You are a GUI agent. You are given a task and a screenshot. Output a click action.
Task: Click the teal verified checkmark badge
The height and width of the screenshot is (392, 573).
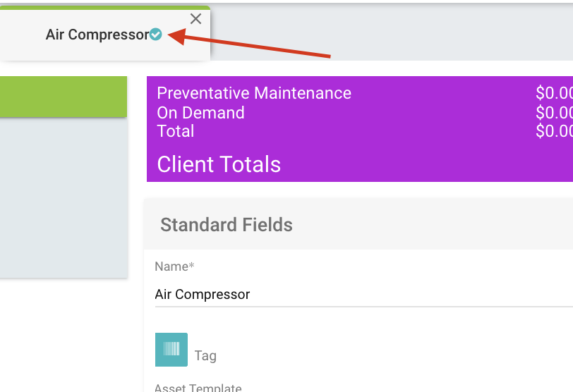tap(156, 34)
